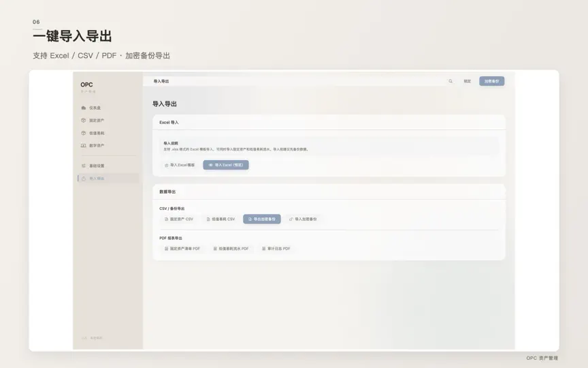Screen dimensions: 588x368
Task: Click the 导入说明 notice heading
Action: [x=171, y=143]
